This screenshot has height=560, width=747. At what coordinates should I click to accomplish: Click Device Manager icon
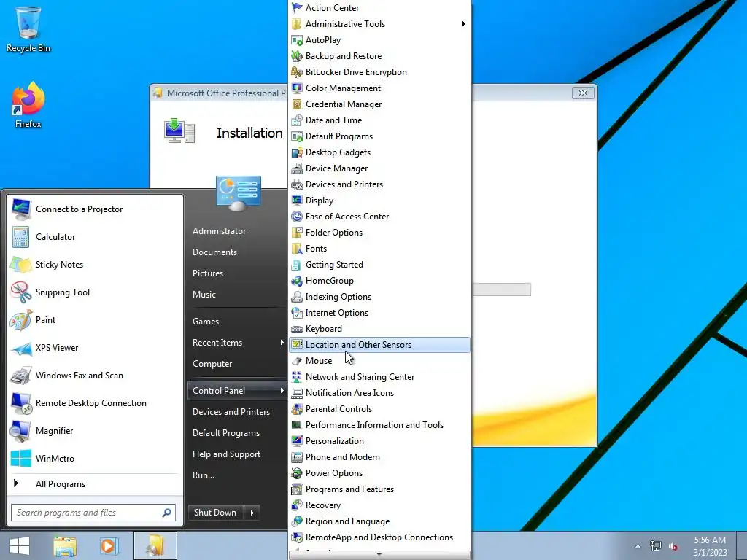(x=297, y=168)
